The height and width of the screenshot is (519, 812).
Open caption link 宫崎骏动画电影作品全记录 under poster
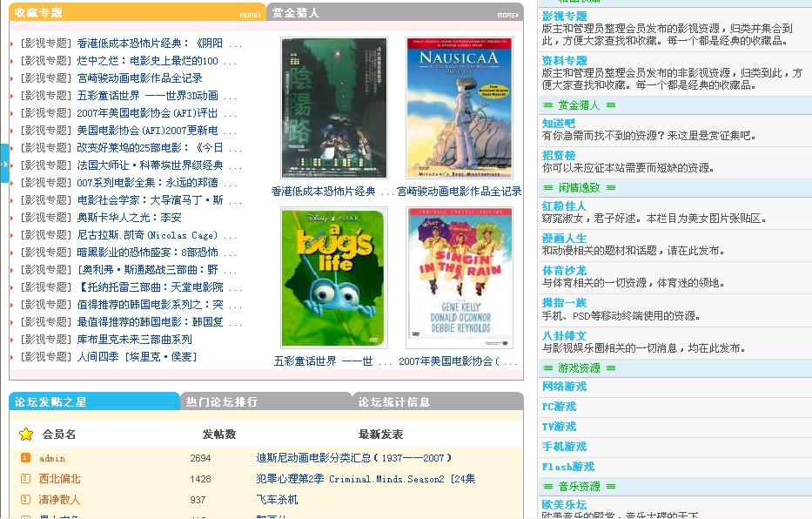460,192
